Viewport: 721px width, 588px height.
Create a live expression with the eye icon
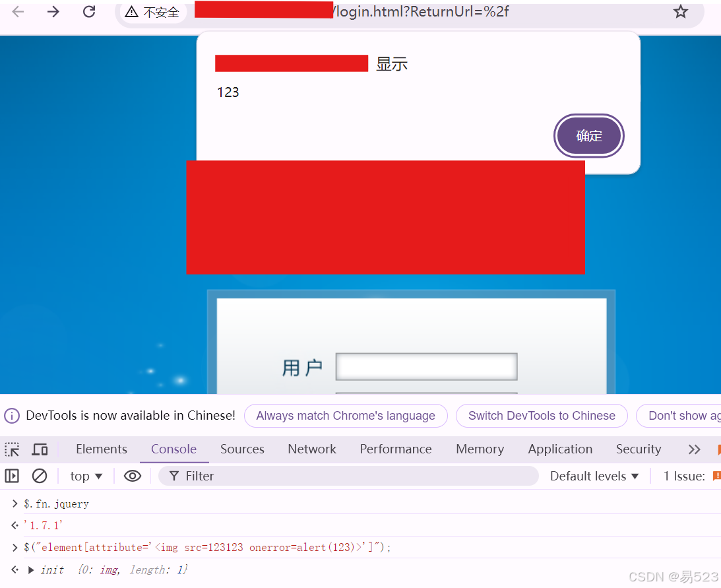[x=133, y=476]
